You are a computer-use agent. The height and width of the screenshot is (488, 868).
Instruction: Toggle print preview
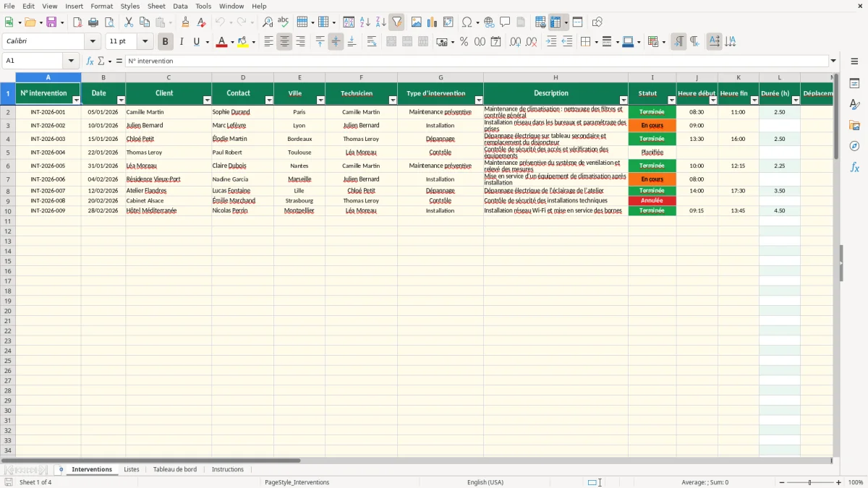pyautogui.click(x=109, y=22)
